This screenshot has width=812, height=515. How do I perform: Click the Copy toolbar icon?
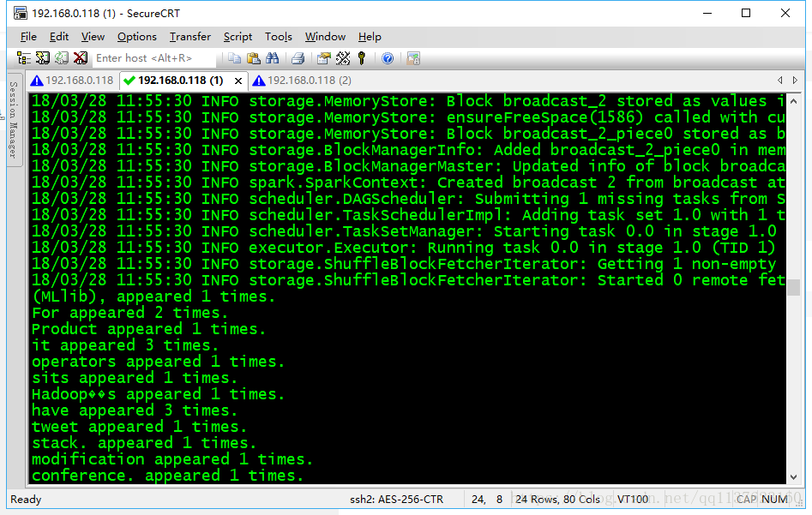tap(235, 58)
